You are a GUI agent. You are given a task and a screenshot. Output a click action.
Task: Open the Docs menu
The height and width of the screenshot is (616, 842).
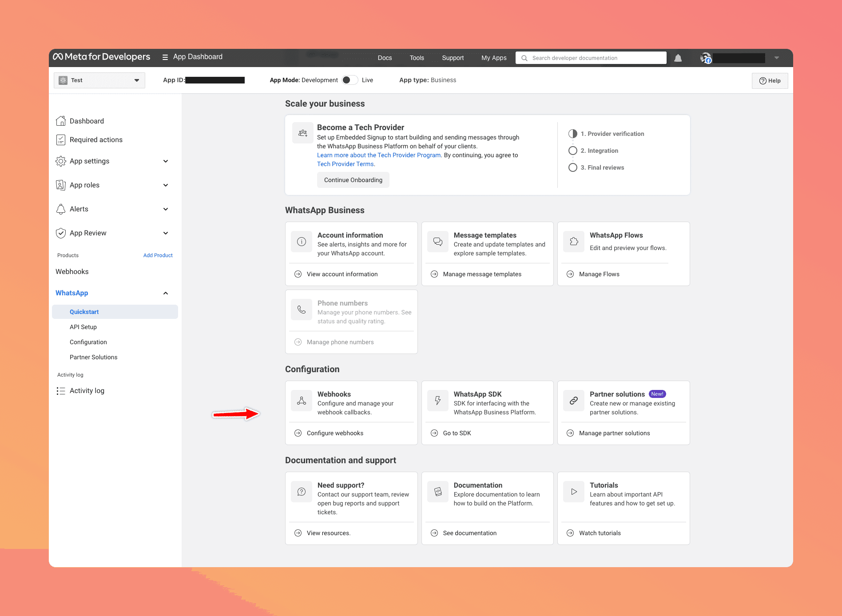[385, 58]
